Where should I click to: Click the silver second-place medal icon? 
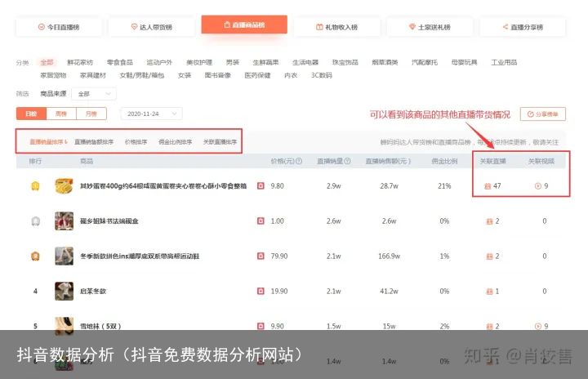[x=35, y=221]
